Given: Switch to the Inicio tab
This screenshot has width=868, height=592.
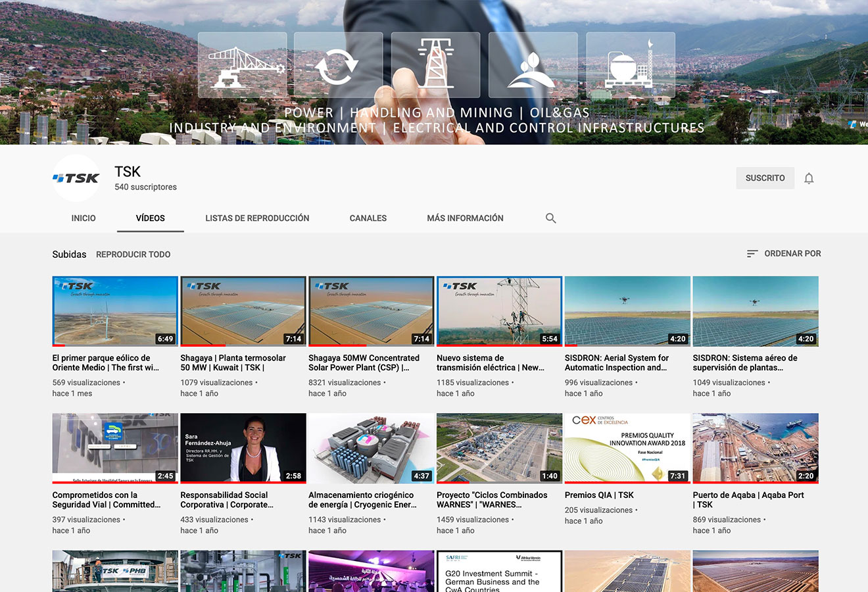Looking at the screenshot, I should coord(84,218).
